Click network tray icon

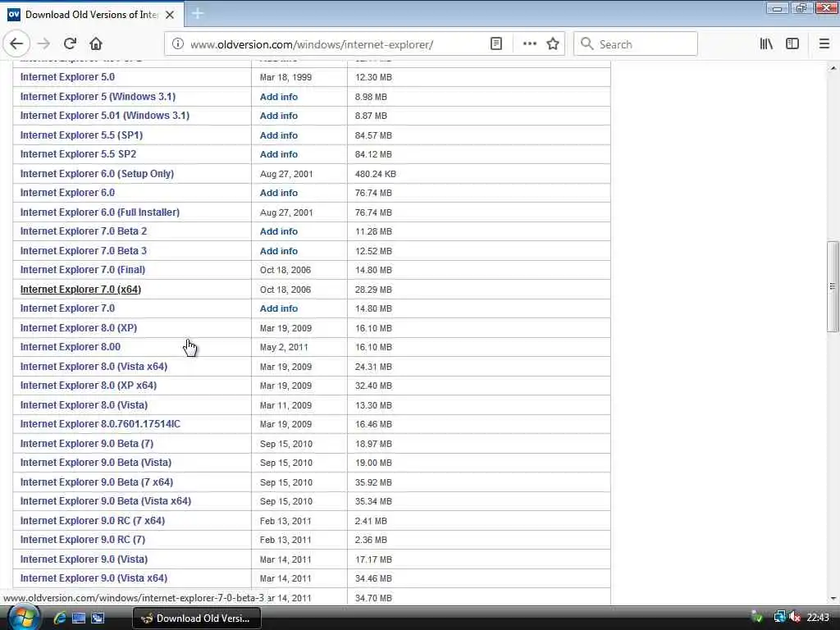pos(779,618)
